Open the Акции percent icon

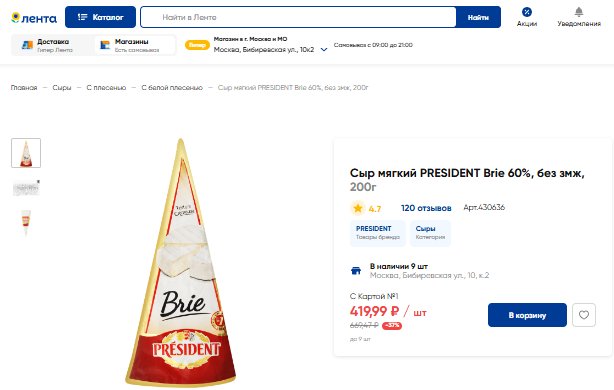527,12
